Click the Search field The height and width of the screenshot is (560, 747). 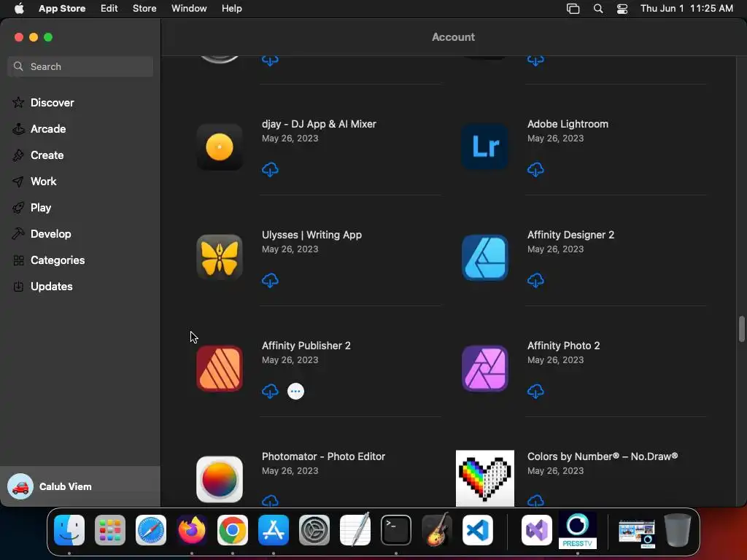[x=80, y=66]
